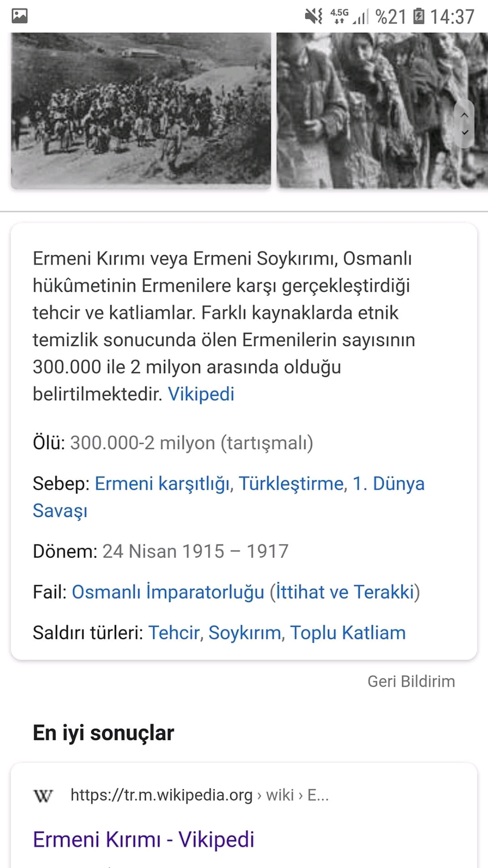Tap the battery charging icon

tap(418, 17)
